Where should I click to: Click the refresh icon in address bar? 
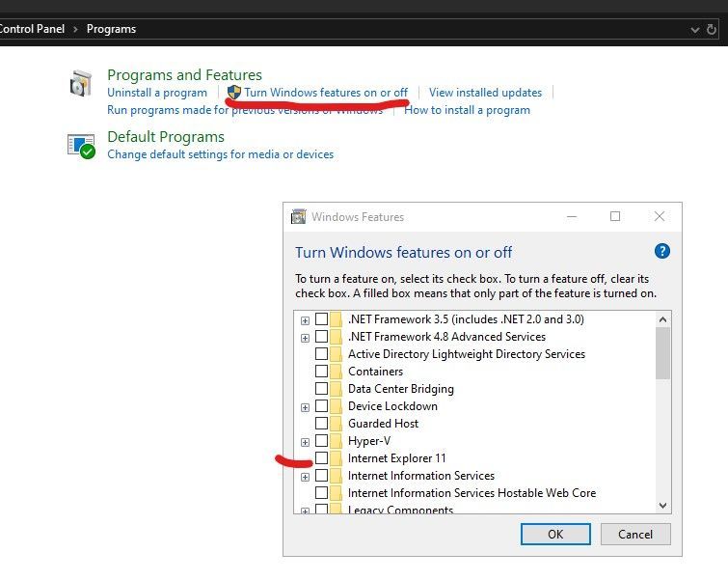point(712,29)
